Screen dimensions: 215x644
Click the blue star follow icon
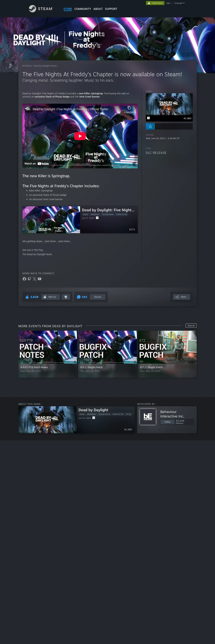point(150,127)
